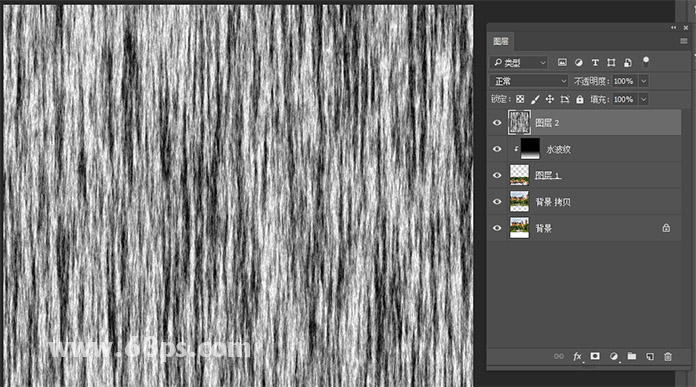Open the 正常 blend mode dropdown
Viewport: 696px width, 387px height.
point(529,81)
